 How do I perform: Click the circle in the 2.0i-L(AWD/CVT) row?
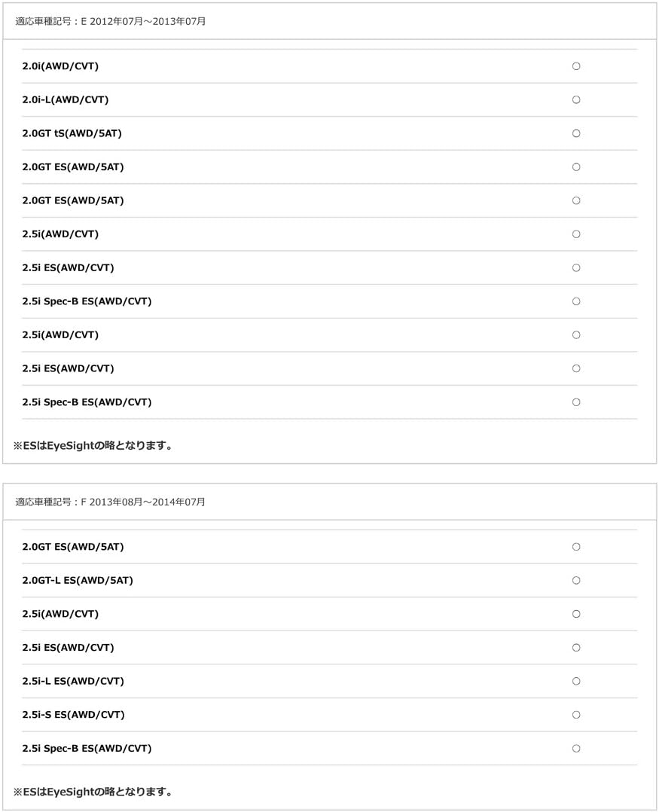point(576,100)
